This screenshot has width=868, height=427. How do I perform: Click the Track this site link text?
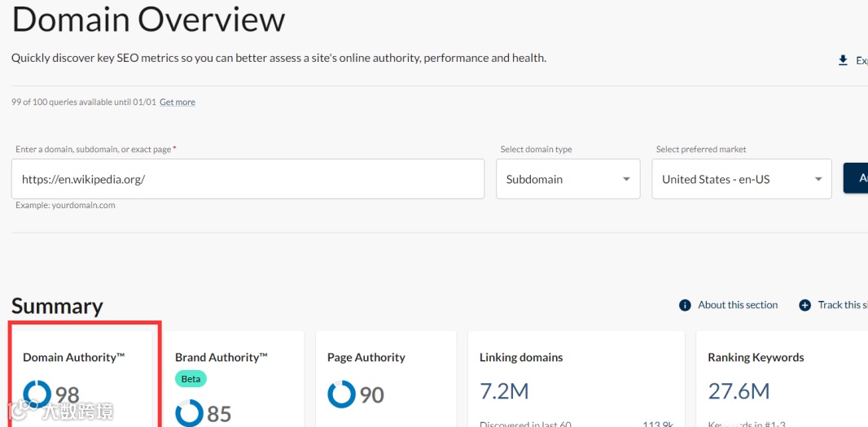[842, 305]
